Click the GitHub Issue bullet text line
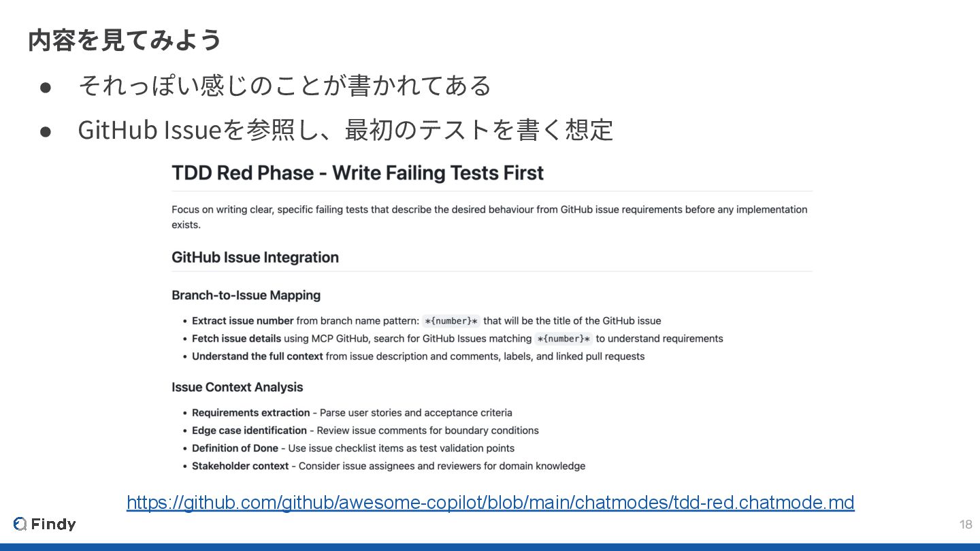 point(345,129)
